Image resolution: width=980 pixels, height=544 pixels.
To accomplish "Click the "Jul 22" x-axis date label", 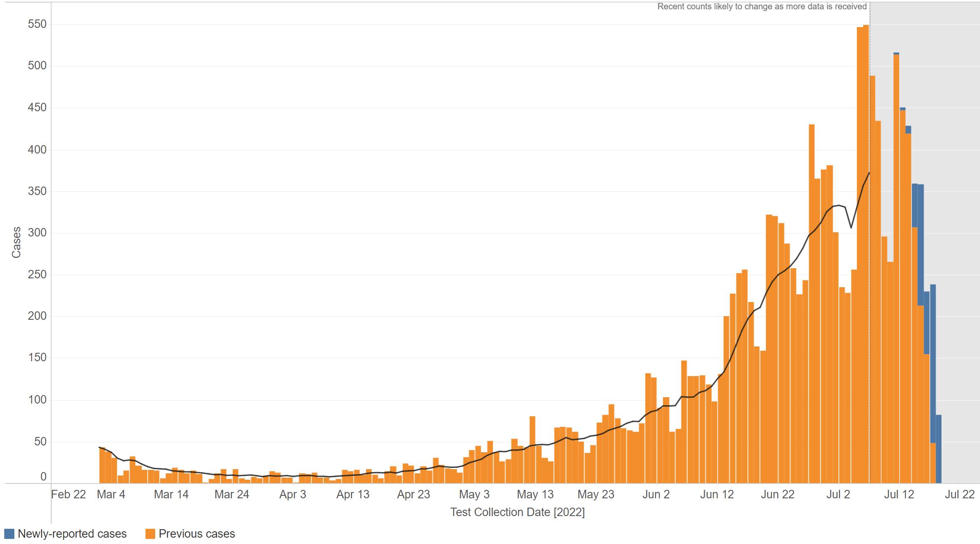I will tap(959, 494).
